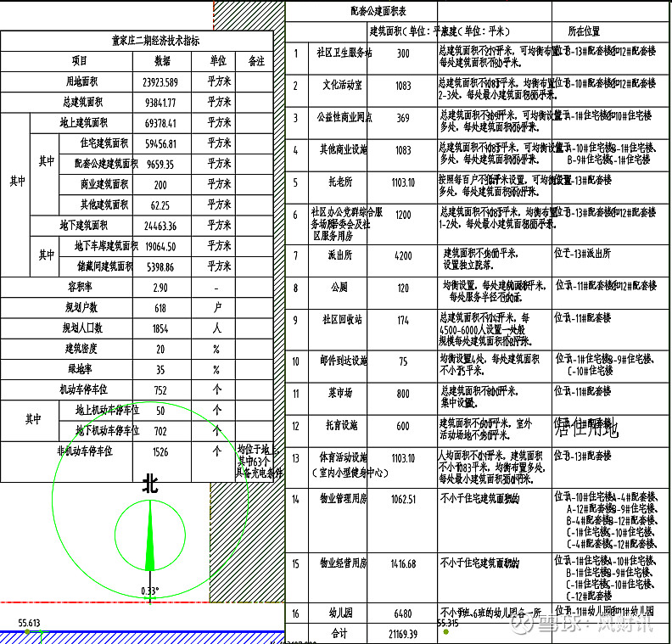This screenshot has width=672, height=644.
Task: Click the value 59456.81
Action: [x=160, y=144]
